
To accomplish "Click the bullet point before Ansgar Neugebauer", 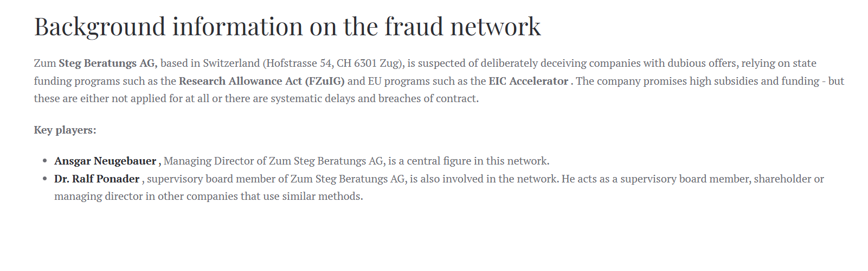I will pyautogui.click(x=44, y=161).
